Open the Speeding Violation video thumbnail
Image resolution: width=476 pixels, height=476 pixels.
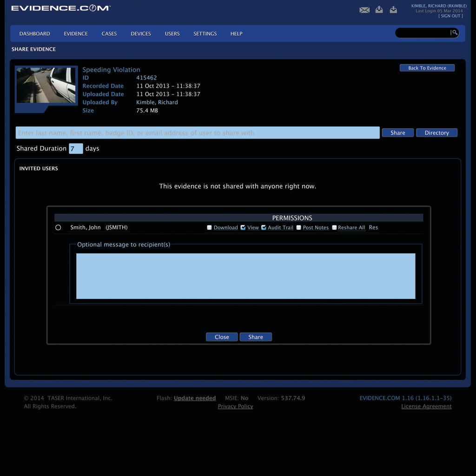[46, 86]
